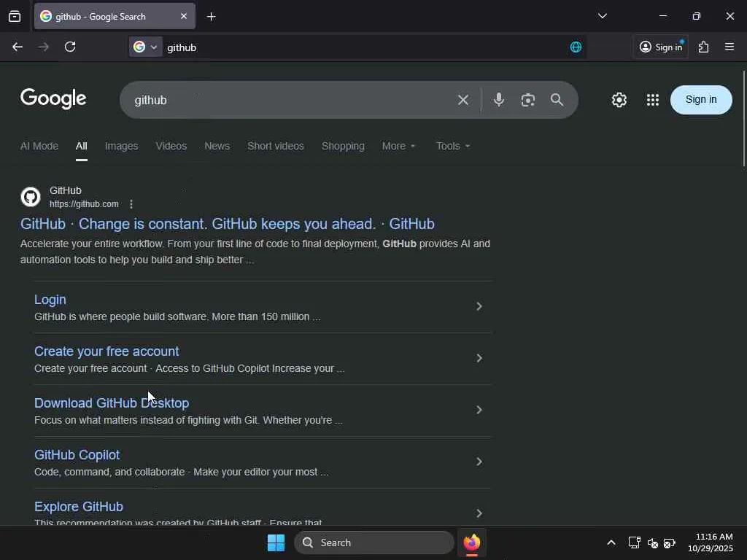The height and width of the screenshot is (560, 747).
Task: Expand the search engine selector dropdown
Action: (x=146, y=47)
